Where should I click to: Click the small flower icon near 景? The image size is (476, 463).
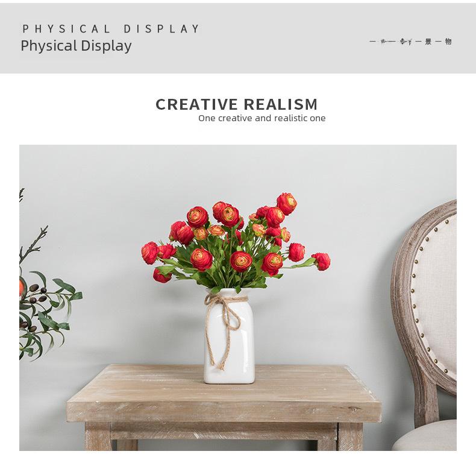tap(406, 42)
